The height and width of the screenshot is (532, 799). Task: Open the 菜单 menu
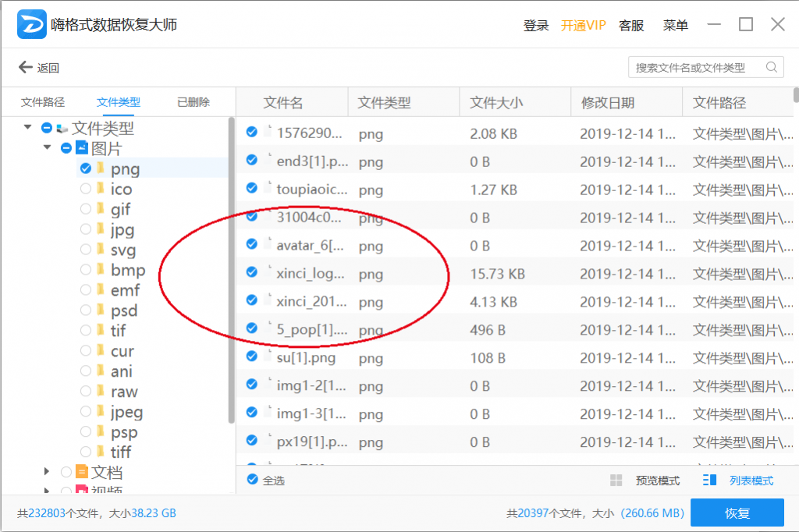coord(675,25)
